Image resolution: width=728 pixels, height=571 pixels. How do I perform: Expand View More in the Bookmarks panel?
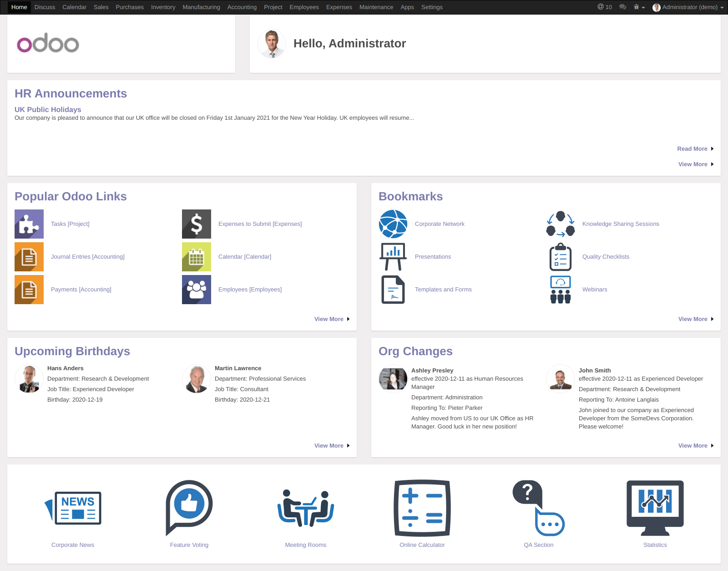point(693,319)
